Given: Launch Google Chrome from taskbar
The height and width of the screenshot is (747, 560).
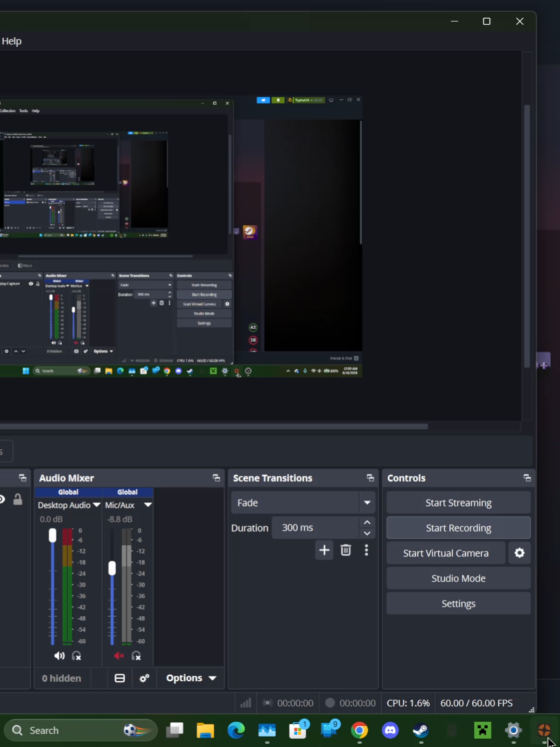Looking at the screenshot, I should [x=359, y=731].
